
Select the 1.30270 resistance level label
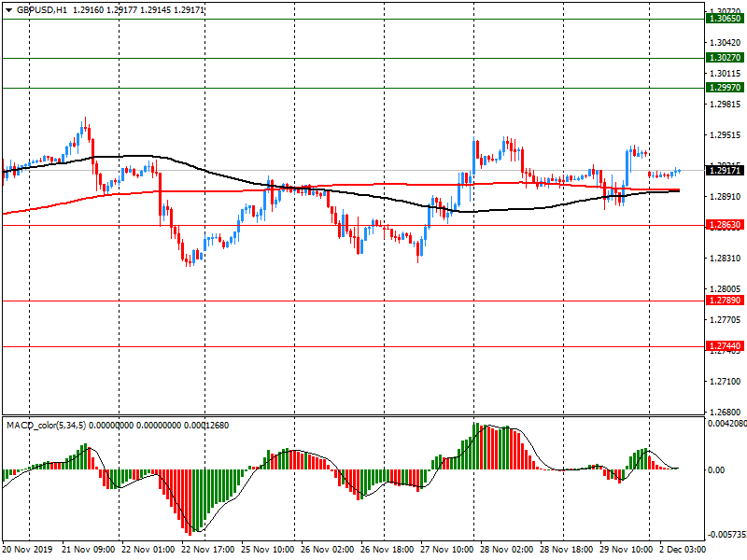click(725, 58)
